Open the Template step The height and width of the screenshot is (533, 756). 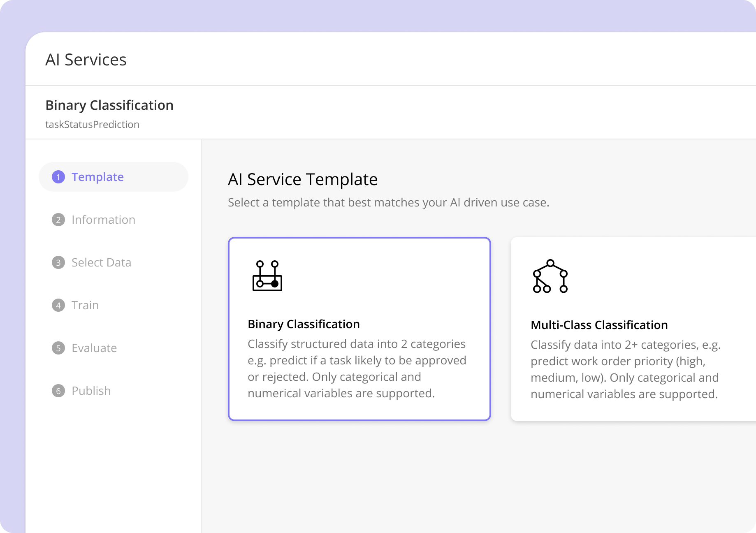coord(114,177)
